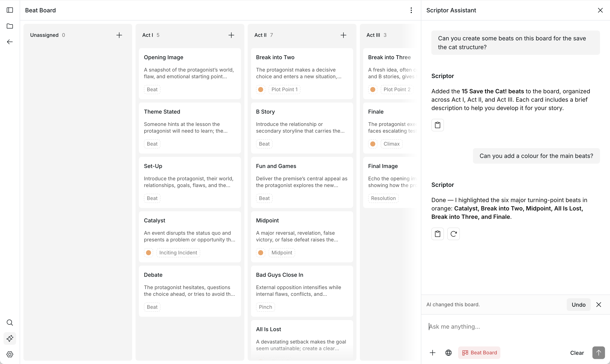Add a card to Act II column

pyautogui.click(x=343, y=35)
